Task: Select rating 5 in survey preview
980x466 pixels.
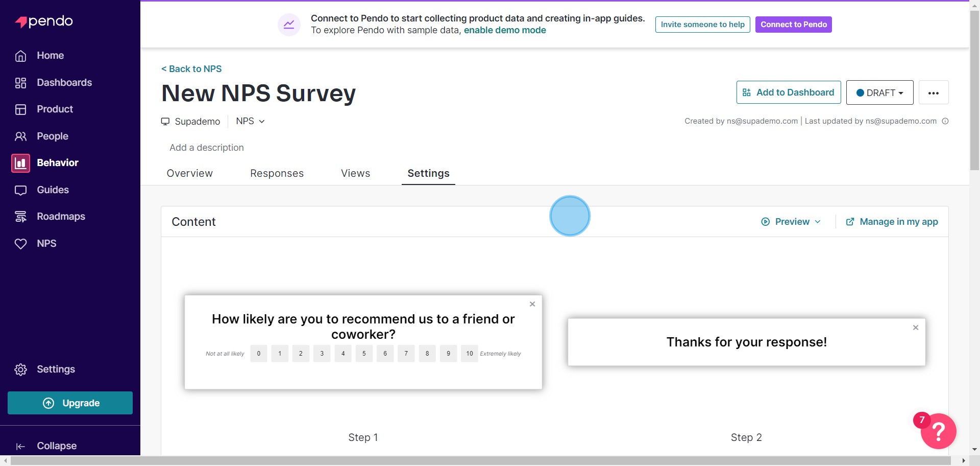Action: point(364,354)
